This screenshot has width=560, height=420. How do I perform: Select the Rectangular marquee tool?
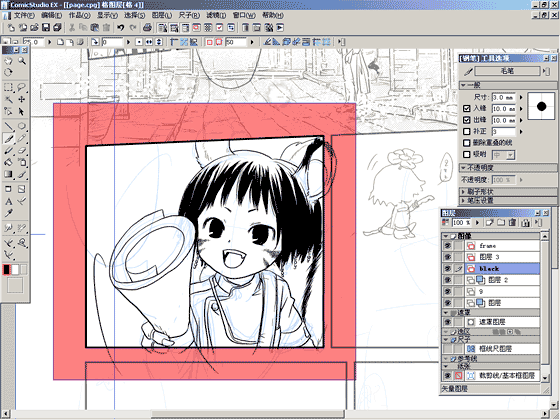[x=8, y=88]
